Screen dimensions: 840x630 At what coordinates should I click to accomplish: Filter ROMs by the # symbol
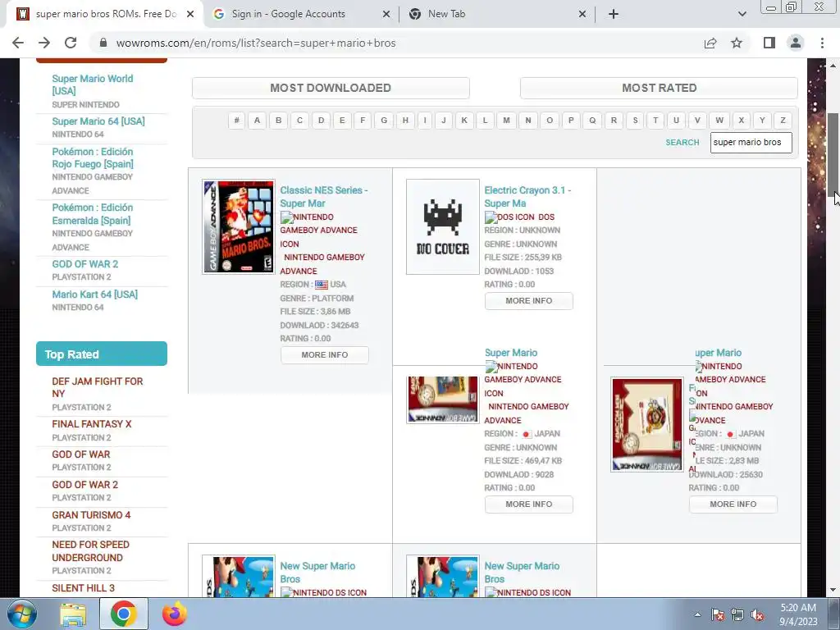[236, 120]
